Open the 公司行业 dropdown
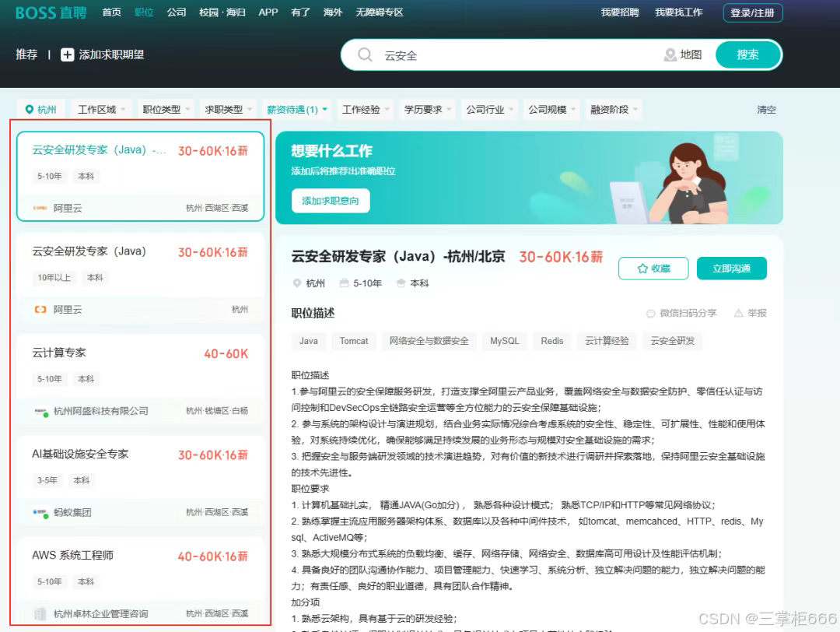Viewport: 840px width, 632px height. [x=490, y=109]
